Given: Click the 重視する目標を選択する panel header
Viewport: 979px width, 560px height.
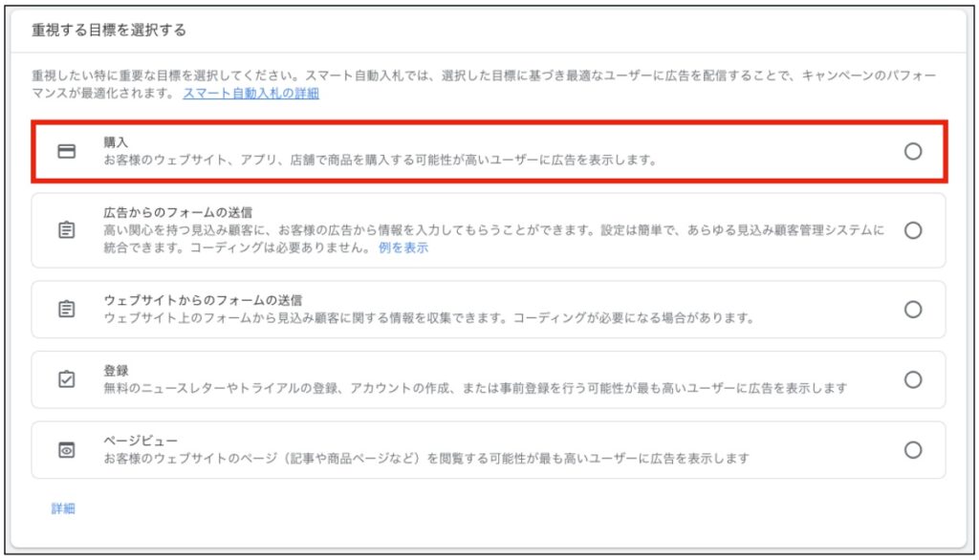Looking at the screenshot, I should [109, 30].
